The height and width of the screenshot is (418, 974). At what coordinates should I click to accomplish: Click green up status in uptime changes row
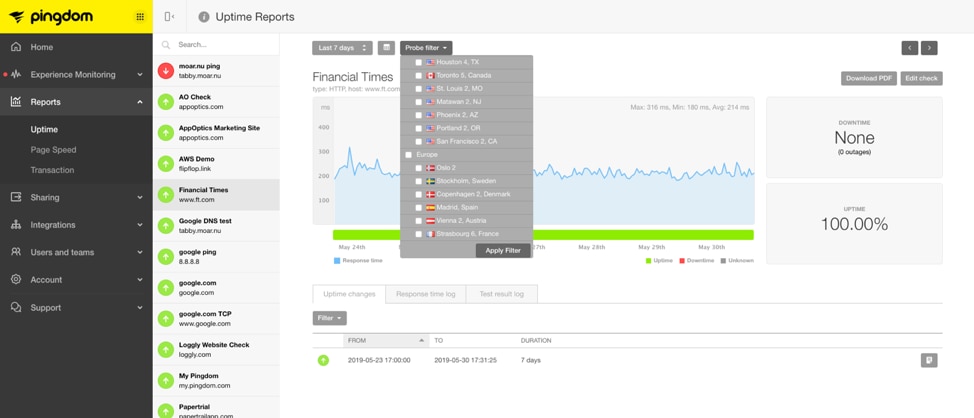click(324, 360)
